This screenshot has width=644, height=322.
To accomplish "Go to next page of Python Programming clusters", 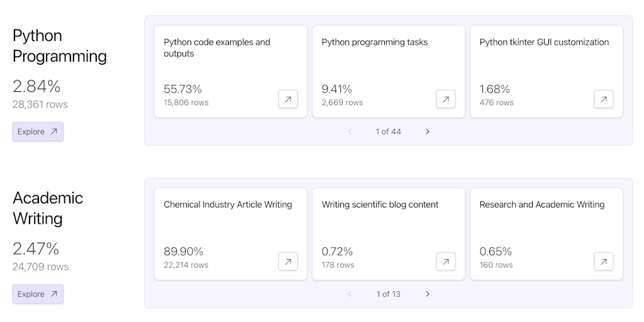I will (428, 131).
